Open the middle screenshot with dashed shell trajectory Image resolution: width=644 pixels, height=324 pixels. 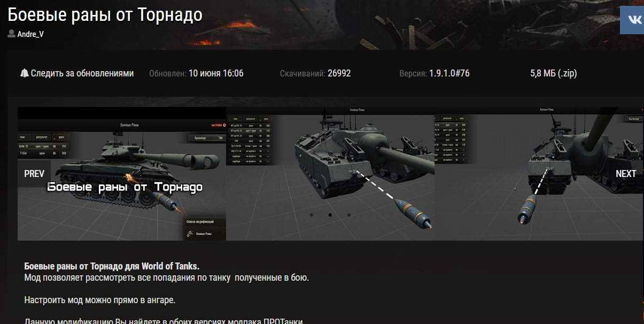tap(330, 174)
